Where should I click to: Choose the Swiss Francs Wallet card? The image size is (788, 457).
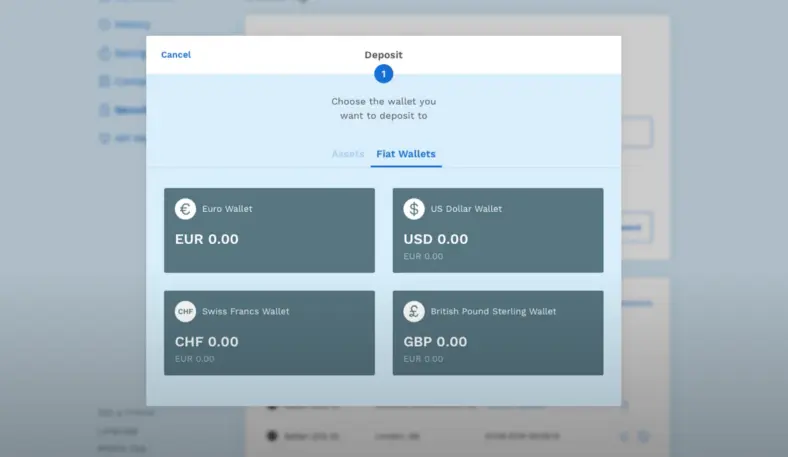click(x=269, y=333)
